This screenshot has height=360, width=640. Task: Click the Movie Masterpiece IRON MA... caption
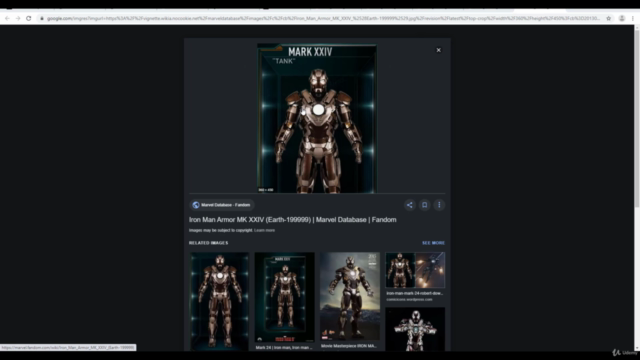pos(349,346)
